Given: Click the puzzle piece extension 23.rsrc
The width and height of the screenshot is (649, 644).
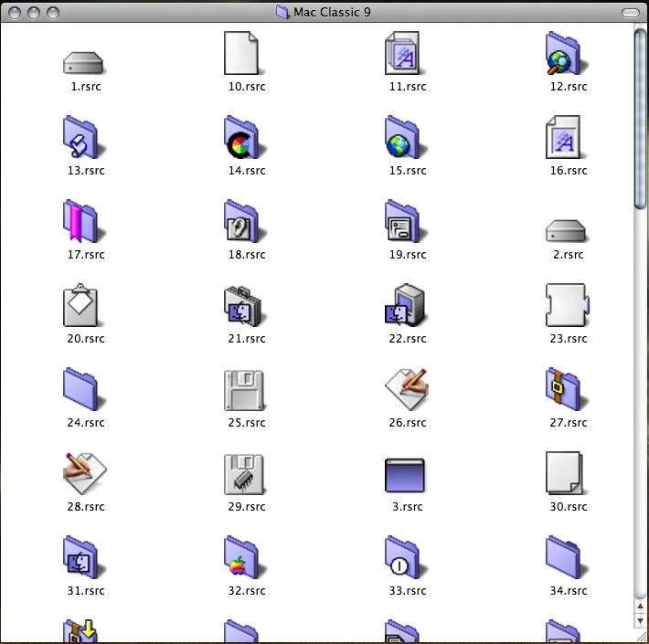Looking at the screenshot, I should tap(567, 305).
